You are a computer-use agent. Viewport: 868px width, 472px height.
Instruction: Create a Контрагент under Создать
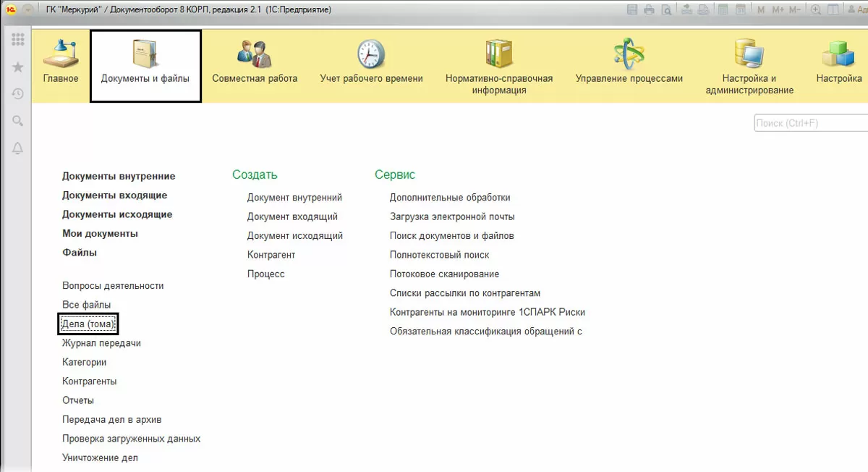[271, 255]
